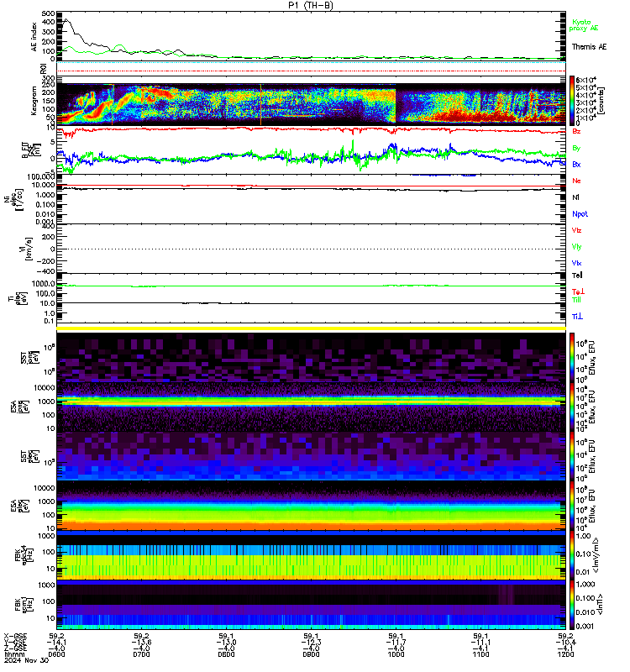Click the B FIT GSE [nT] axis label

coord(31,150)
